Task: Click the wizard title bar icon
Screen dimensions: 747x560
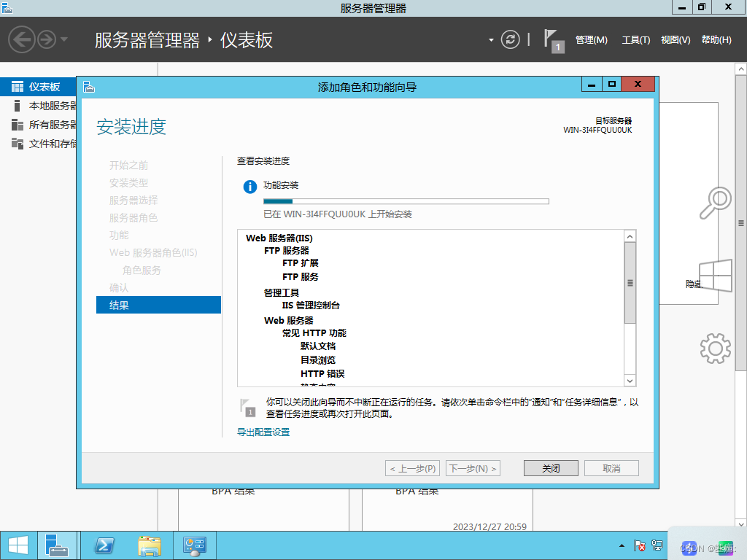Action: (x=89, y=87)
